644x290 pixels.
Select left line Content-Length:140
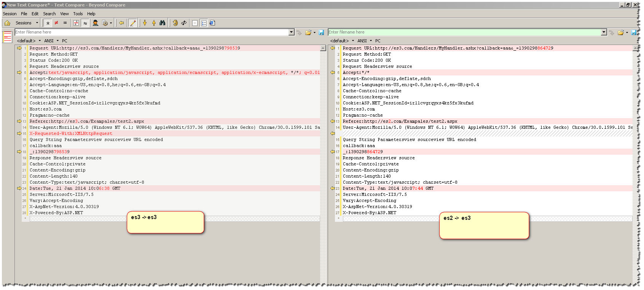click(x=54, y=176)
